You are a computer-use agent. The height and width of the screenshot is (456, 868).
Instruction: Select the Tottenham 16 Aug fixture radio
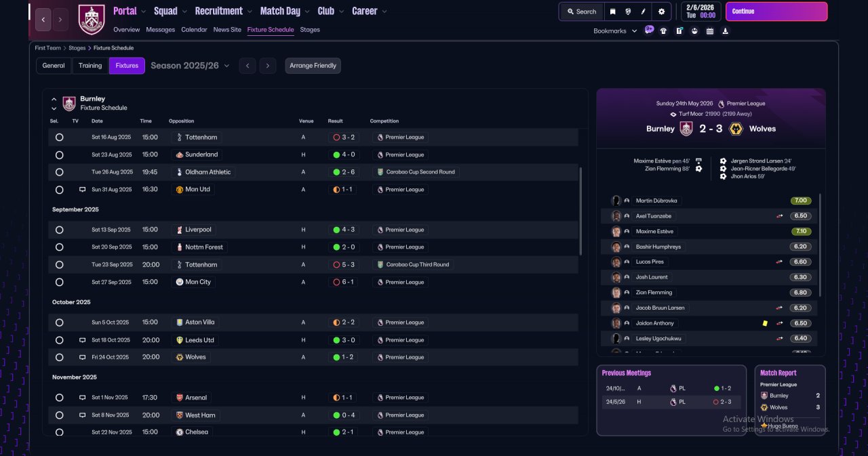[x=60, y=137]
